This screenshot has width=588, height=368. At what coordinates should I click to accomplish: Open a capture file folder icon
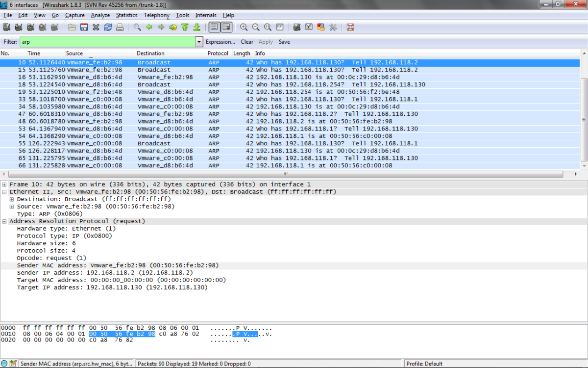tap(72, 27)
